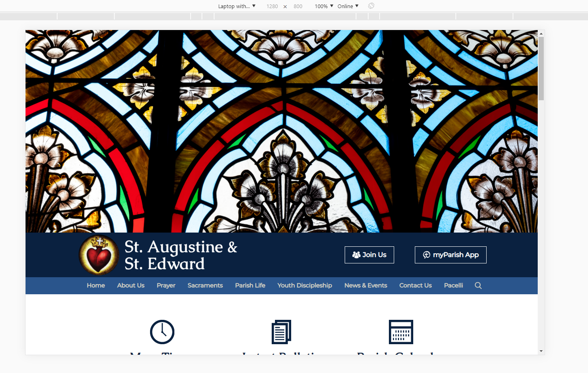Click the myParish App button

coord(451,255)
